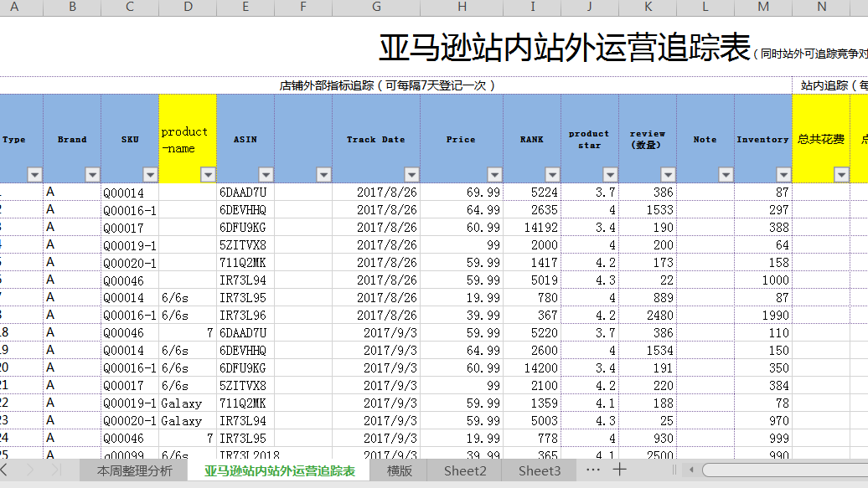The width and height of the screenshot is (868, 488).
Task: Click the title 亚马逊站内站外运营追踪表 cell
Action: (565, 48)
